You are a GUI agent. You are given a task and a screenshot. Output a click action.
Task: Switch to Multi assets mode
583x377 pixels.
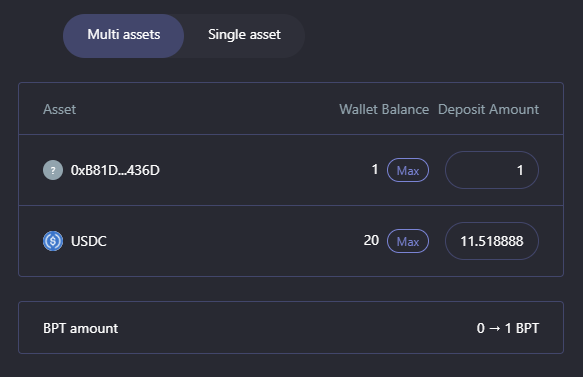tap(123, 36)
